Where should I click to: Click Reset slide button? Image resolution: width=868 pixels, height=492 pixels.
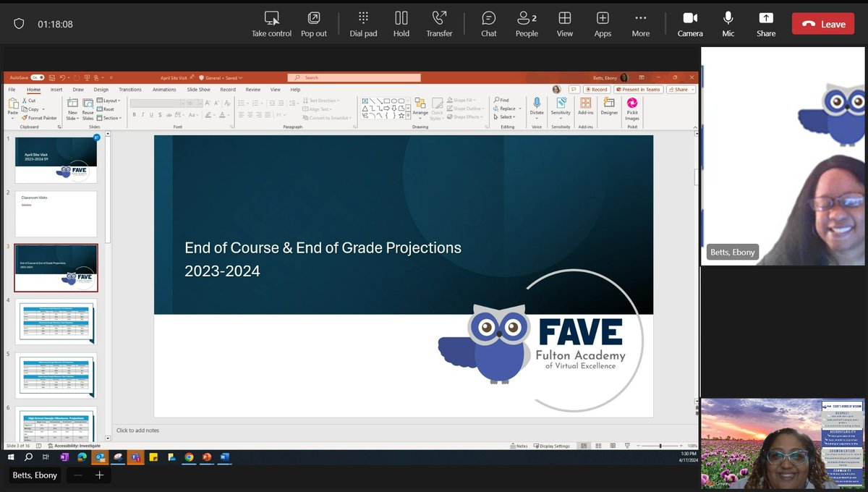coord(106,109)
